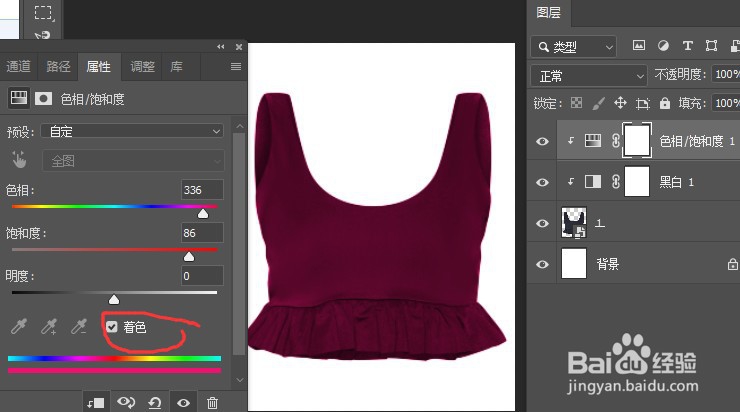Filter layers by type layers

[x=688, y=45]
